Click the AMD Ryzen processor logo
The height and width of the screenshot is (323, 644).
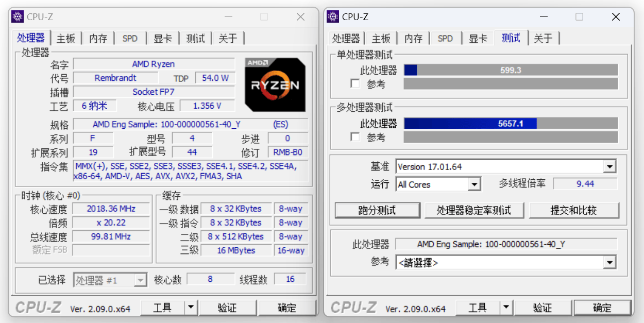click(x=275, y=85)
